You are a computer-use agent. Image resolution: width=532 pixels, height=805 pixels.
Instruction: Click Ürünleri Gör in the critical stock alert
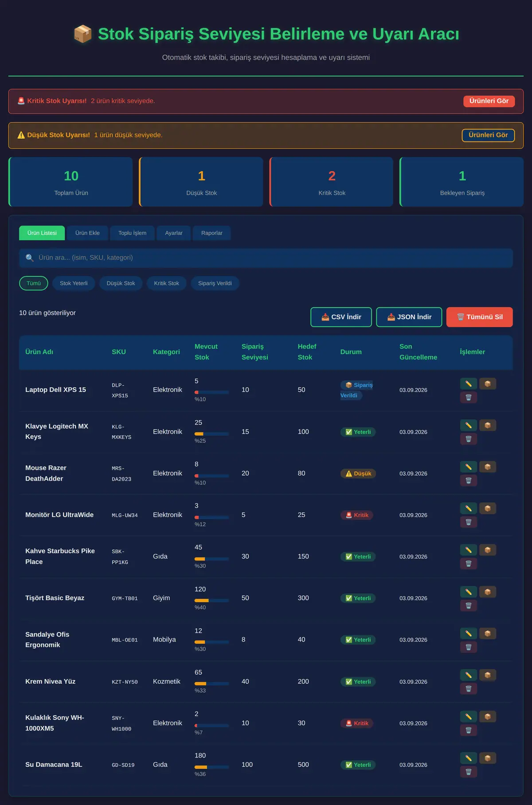pos(489,101)
